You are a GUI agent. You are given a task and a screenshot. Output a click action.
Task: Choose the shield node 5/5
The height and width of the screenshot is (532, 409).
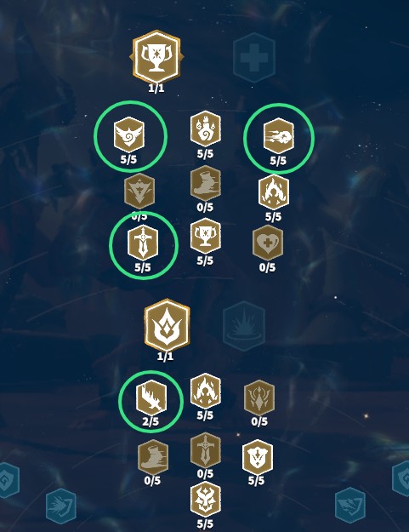[258, 457]
